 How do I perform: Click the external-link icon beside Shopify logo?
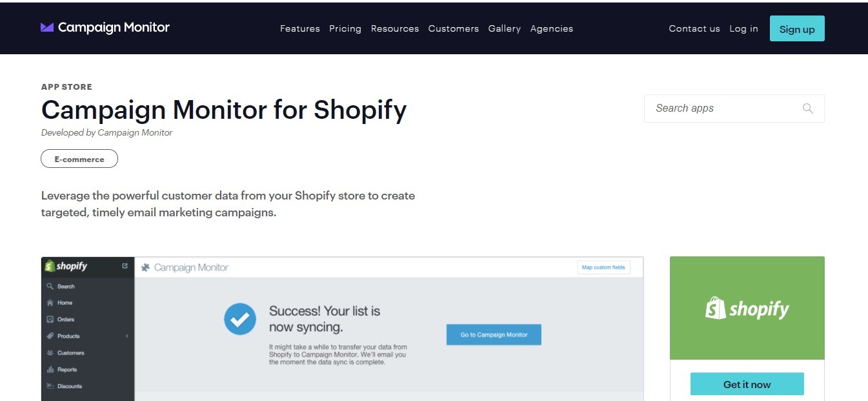(x=125, y=265)
